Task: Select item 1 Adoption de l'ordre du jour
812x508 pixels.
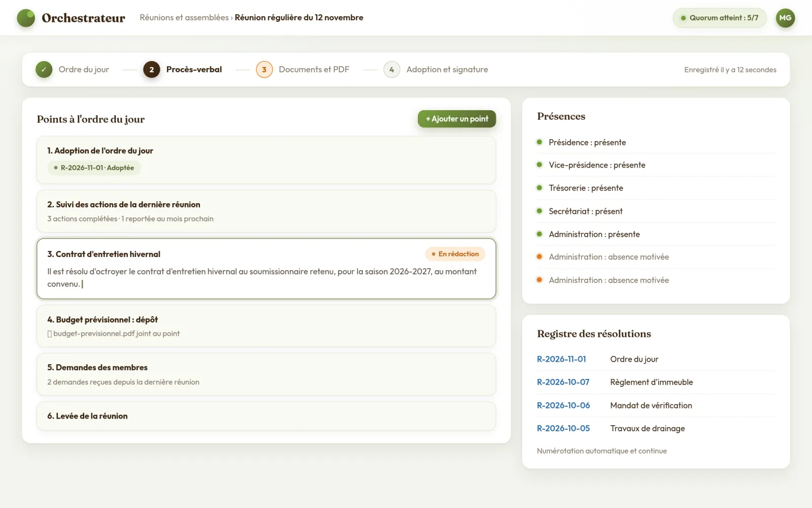Action: [266, 160]
